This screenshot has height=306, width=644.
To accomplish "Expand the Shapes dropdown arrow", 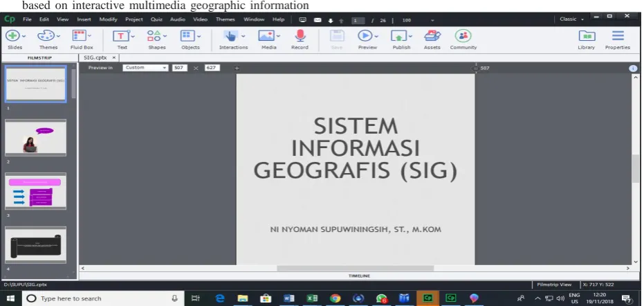I will [165, 36].
